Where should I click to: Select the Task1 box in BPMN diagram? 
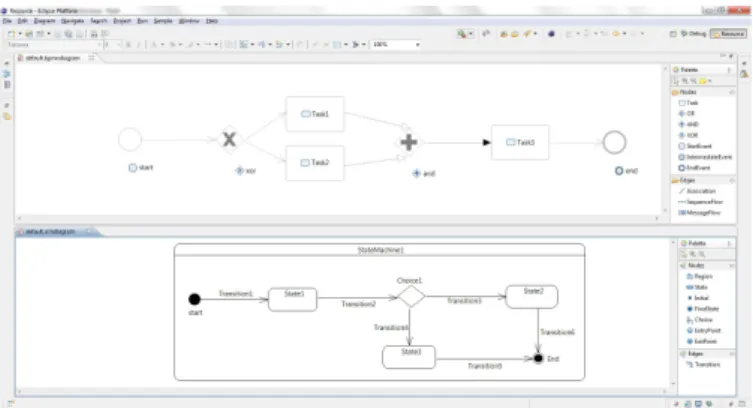(x=315, y=114)
